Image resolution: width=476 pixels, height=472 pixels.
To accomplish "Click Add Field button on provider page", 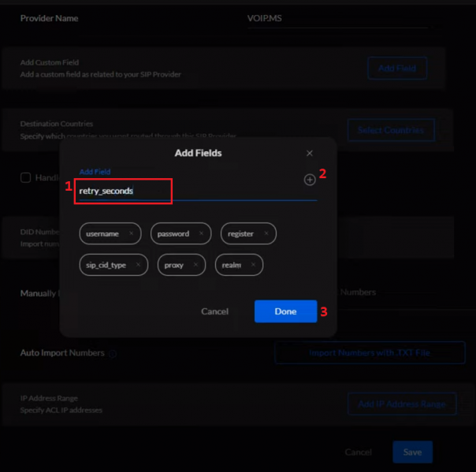I will (397, 68).
